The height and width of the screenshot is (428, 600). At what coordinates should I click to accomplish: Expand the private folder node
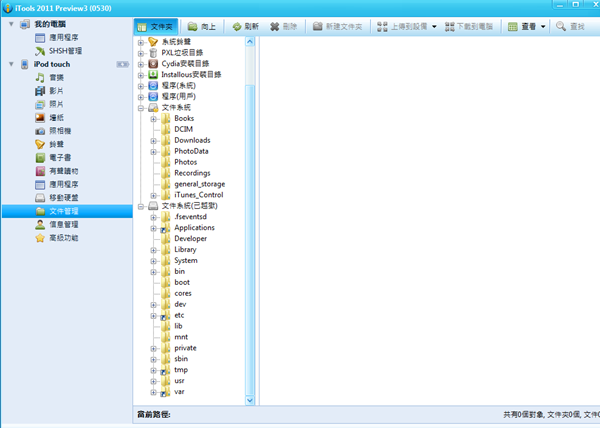click(153, 348)
